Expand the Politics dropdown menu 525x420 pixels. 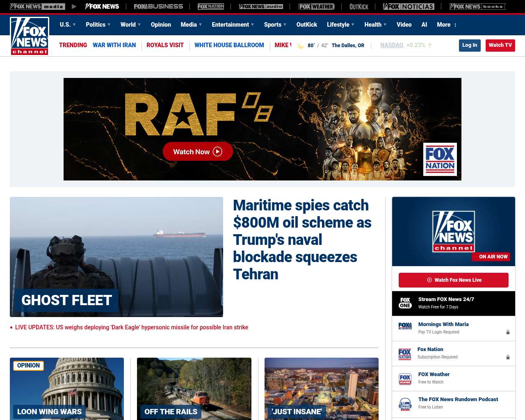(x=98, y=25)
